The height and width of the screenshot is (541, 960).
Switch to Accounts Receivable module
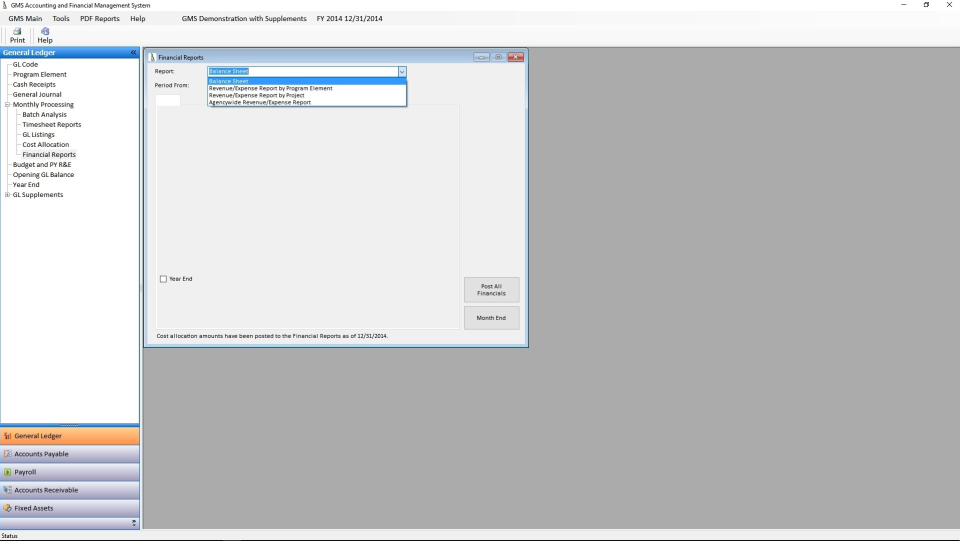pos(70,490)
